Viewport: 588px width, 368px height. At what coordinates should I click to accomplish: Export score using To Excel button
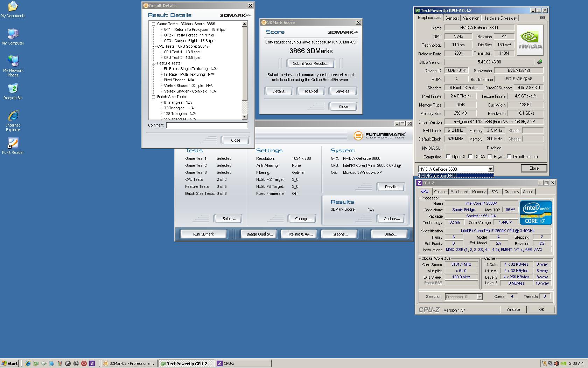click(x=311, y=91)
